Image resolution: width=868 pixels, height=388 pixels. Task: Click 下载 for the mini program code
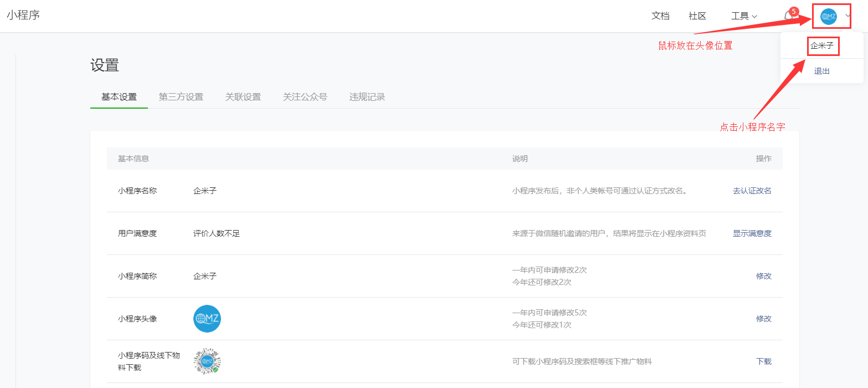(764, 361)
